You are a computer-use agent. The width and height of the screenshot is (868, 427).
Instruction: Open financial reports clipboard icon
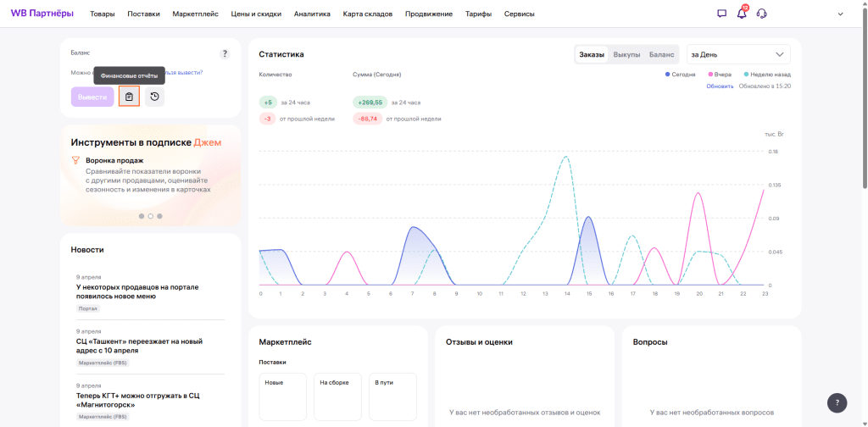point(129,97)
